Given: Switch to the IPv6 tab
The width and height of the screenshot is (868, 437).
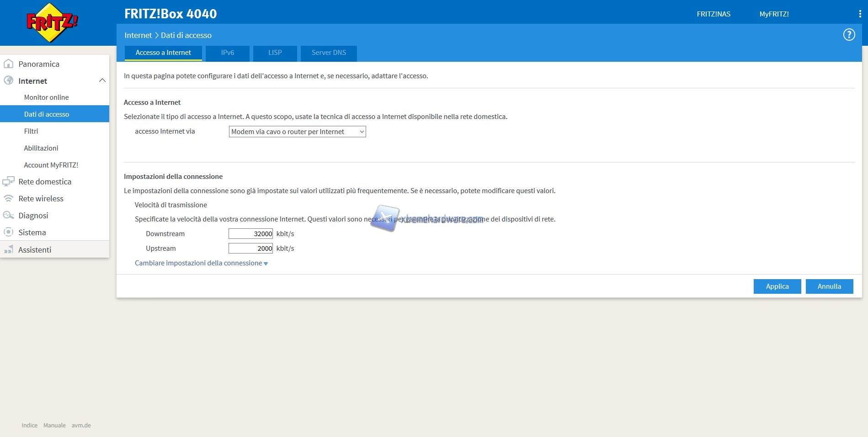Looking at the screenshot, I should pos(228,53).
